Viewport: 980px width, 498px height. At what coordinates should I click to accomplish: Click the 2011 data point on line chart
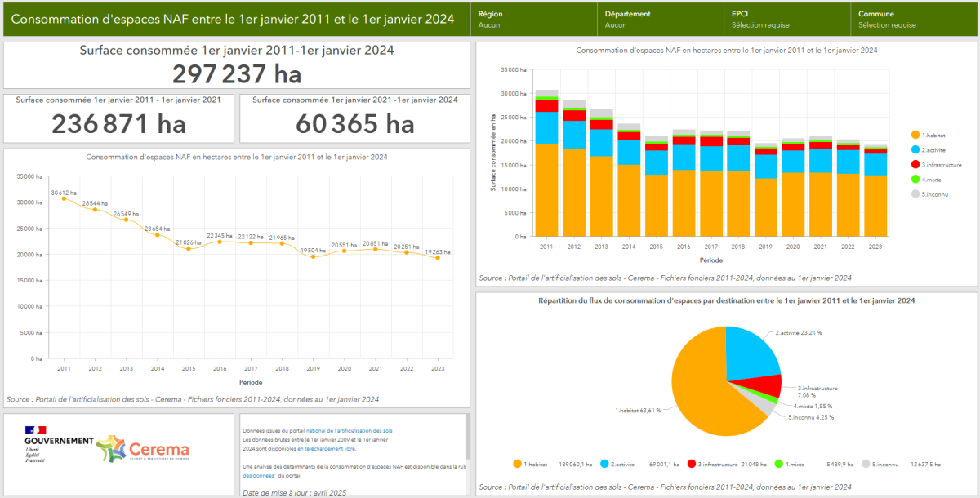tap(64, 198)
